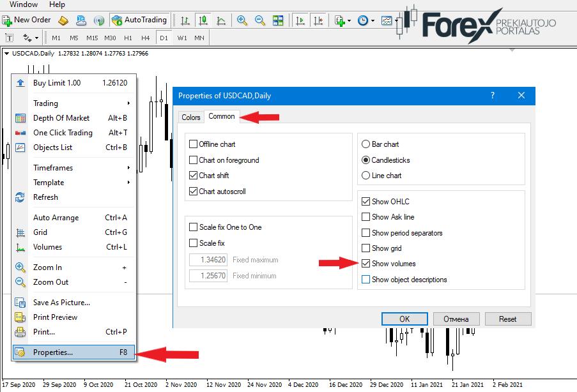Select the Bar chart radio button
Screen dimensions: 577x392
point(365,144)
